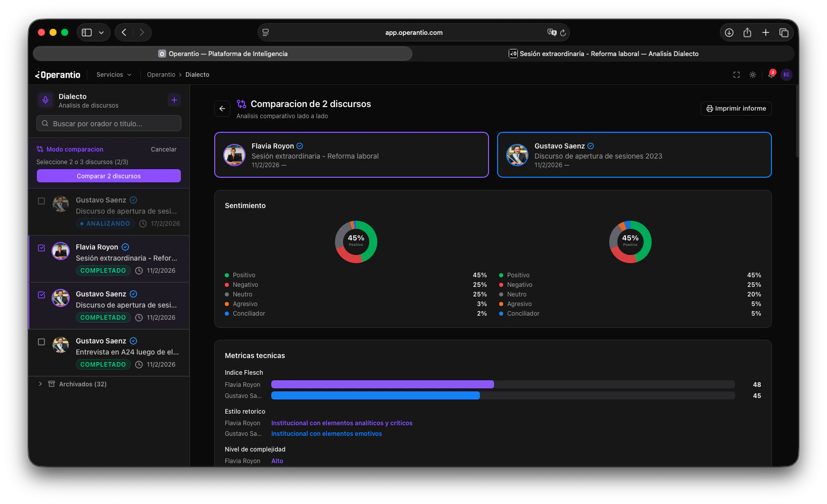Toggle light theme sun icon
The width and height of the screenshot is (827, 504).
(x=753, y=75)
